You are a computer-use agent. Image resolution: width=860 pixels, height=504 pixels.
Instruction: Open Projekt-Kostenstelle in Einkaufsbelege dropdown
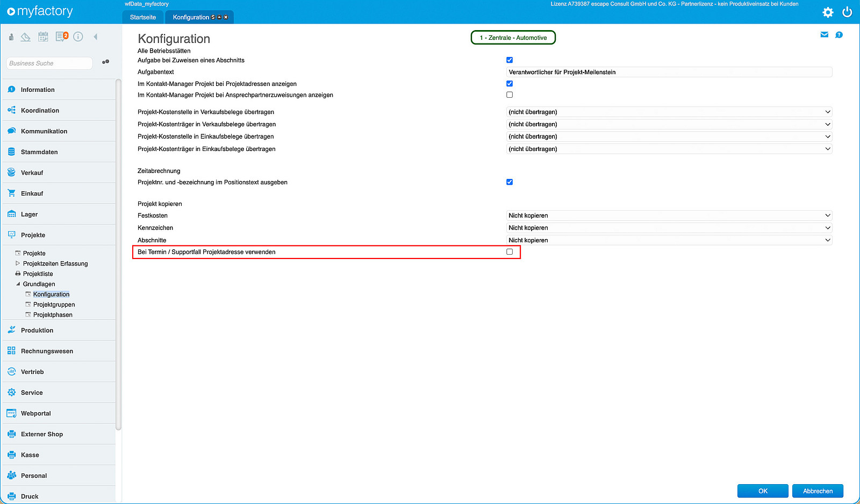pos(669,136)
